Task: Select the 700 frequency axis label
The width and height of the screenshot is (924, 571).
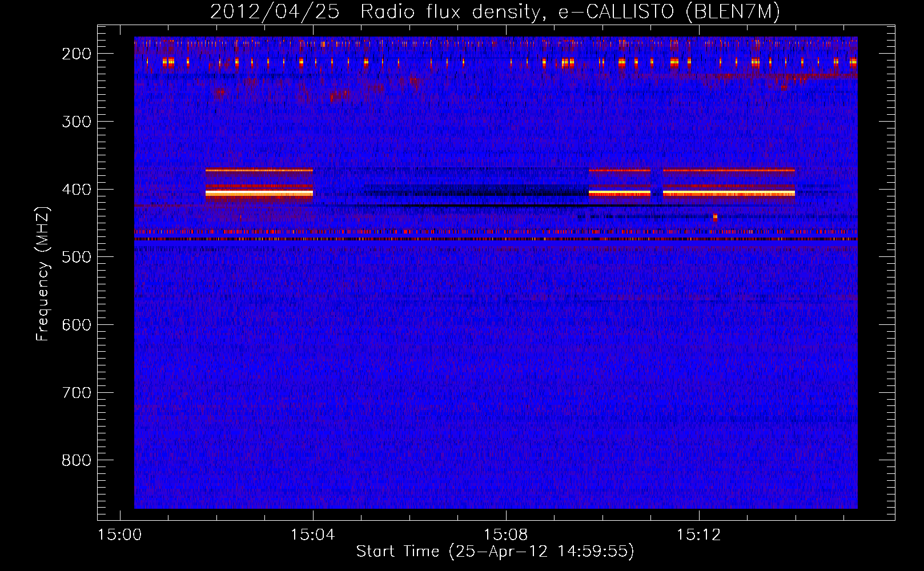Action: tap(77, 393)
